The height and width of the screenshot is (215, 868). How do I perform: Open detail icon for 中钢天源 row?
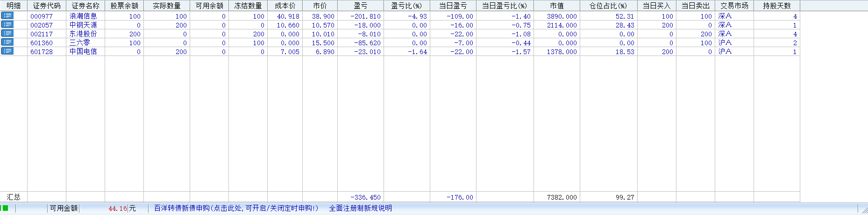7,25
